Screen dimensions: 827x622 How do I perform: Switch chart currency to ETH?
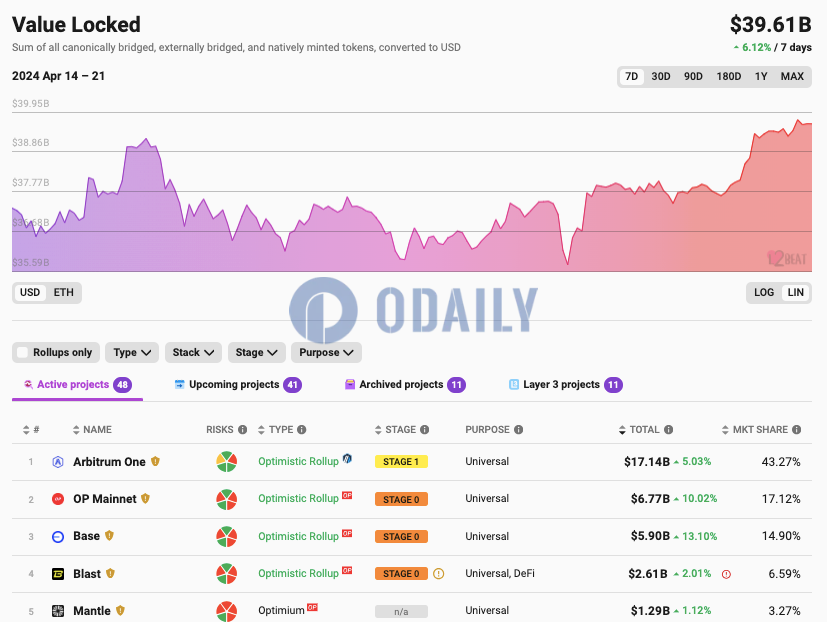[63, 292]
